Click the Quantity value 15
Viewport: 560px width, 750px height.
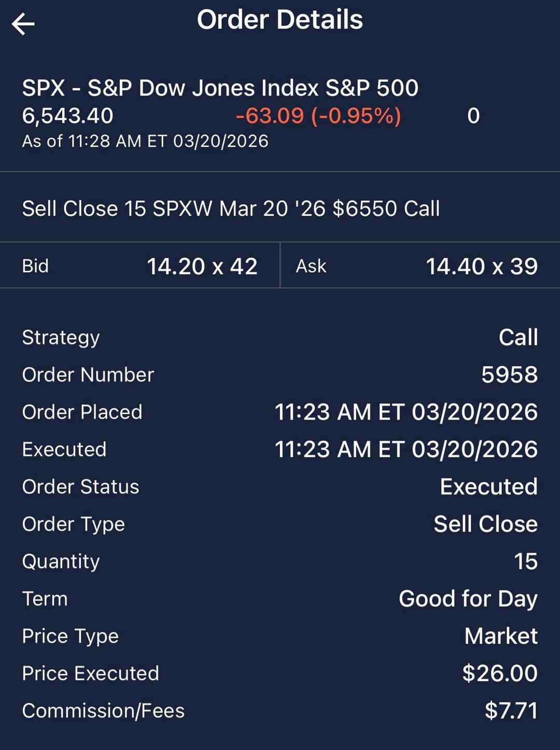pyautogui.click(x=525, y=561)
